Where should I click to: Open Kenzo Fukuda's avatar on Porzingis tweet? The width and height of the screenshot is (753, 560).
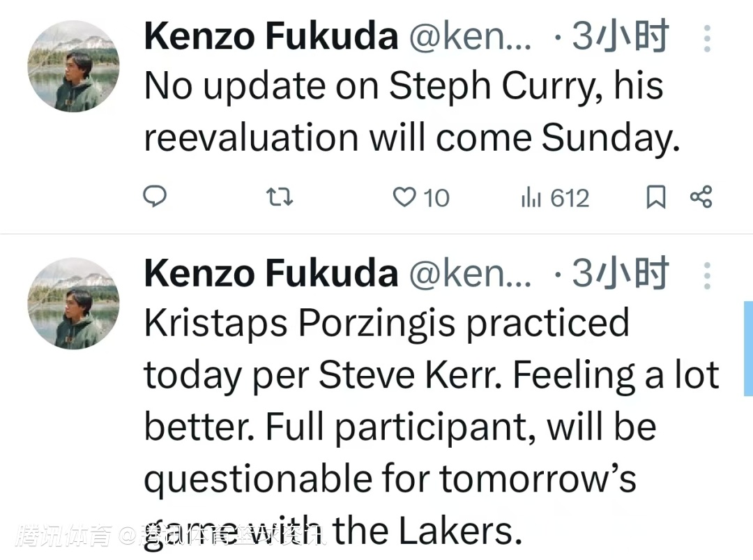(74, 303)
